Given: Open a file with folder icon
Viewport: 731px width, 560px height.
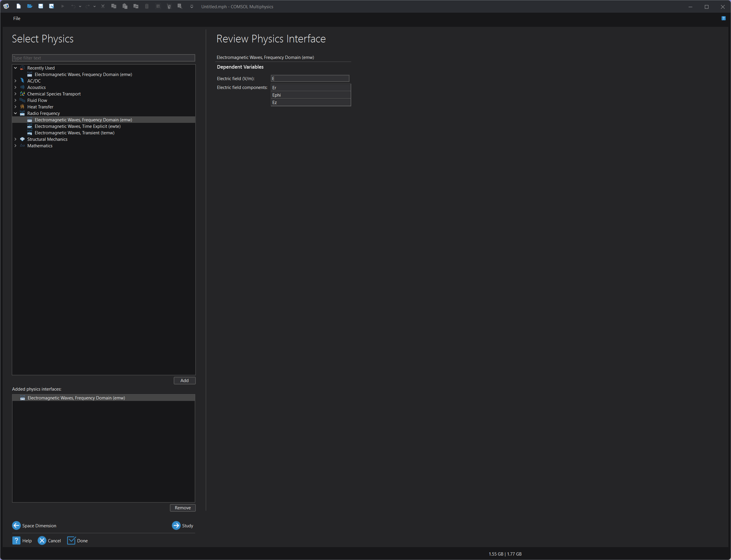Looking at the screenshot, I should coord(30,6).
